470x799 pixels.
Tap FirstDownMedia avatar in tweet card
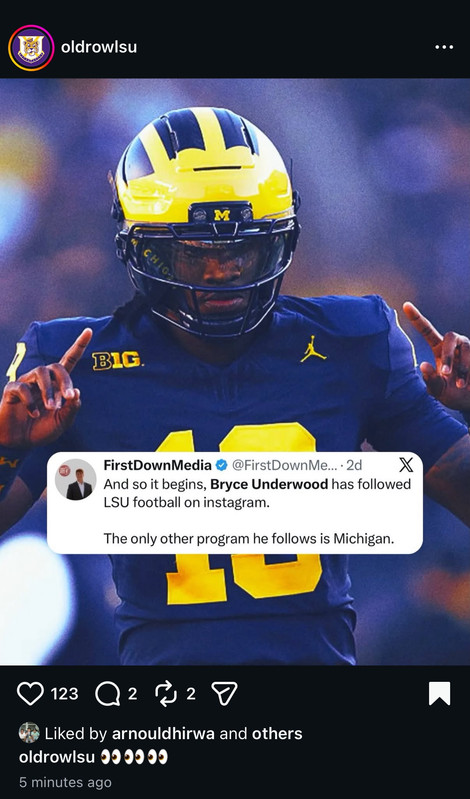[x=75, y=479]
